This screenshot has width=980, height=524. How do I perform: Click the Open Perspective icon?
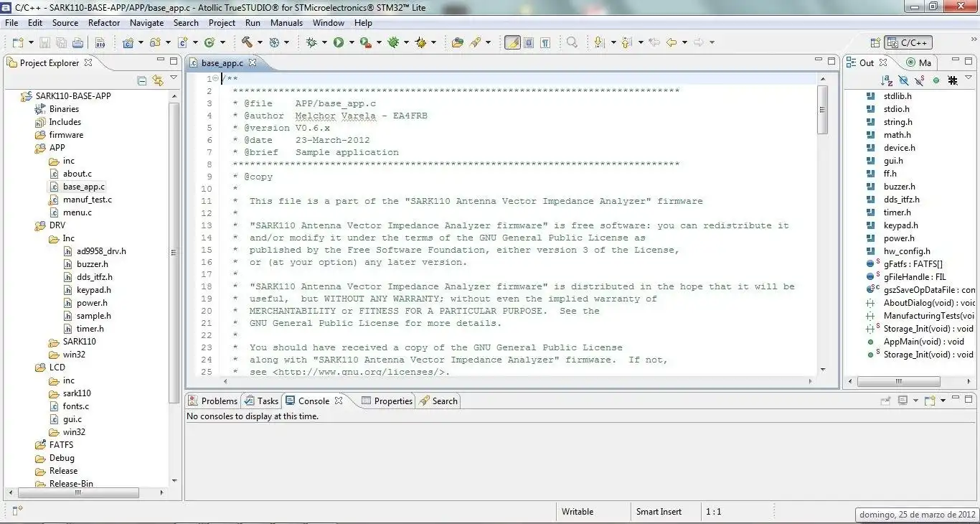point(875,43)
